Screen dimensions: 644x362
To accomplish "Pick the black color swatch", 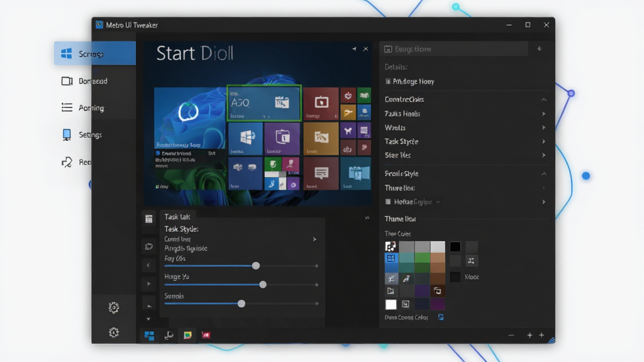I will 455,246.
